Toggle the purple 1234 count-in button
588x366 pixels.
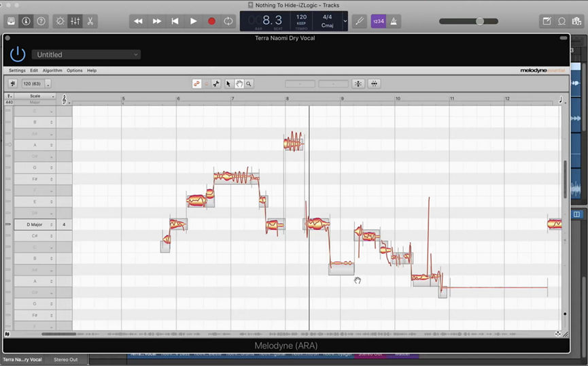(x=379, y=21)
